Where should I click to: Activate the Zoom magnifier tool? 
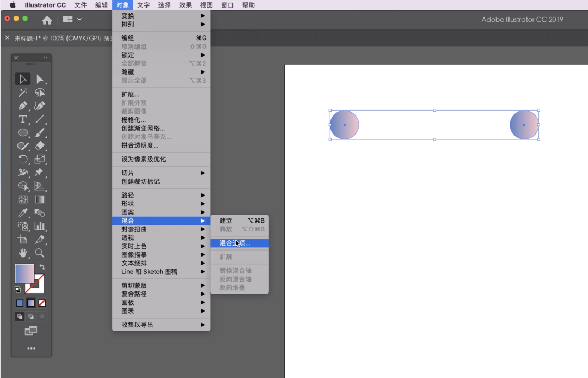point(40,253)
